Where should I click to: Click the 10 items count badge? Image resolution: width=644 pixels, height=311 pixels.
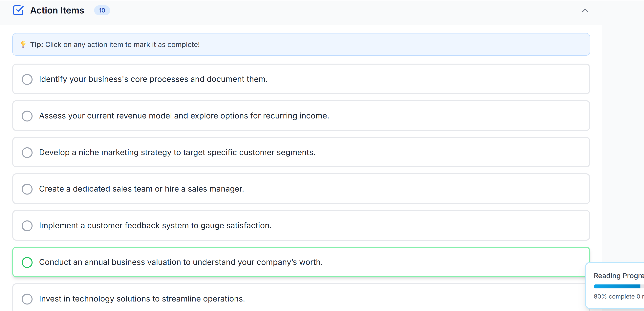pyautogui.click(x=102, y=10)
